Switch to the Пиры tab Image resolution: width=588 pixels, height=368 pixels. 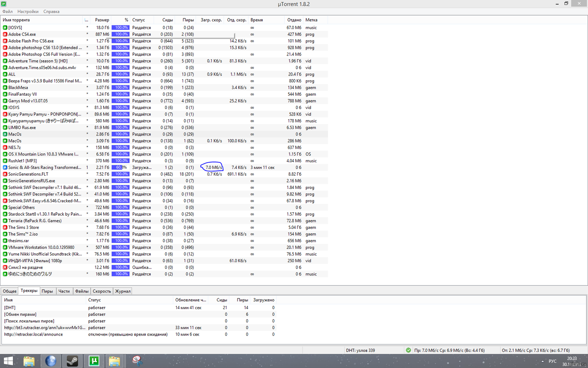coord(47,291)
